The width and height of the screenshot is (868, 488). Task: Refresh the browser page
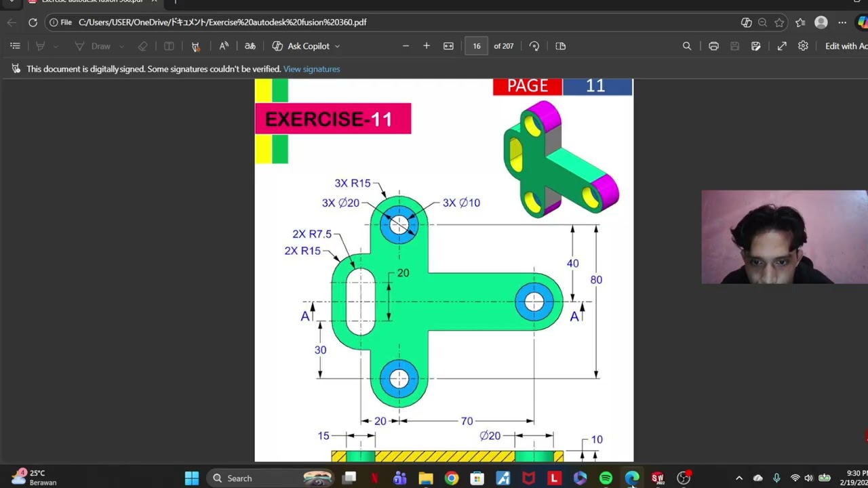[x=33, y=22]
